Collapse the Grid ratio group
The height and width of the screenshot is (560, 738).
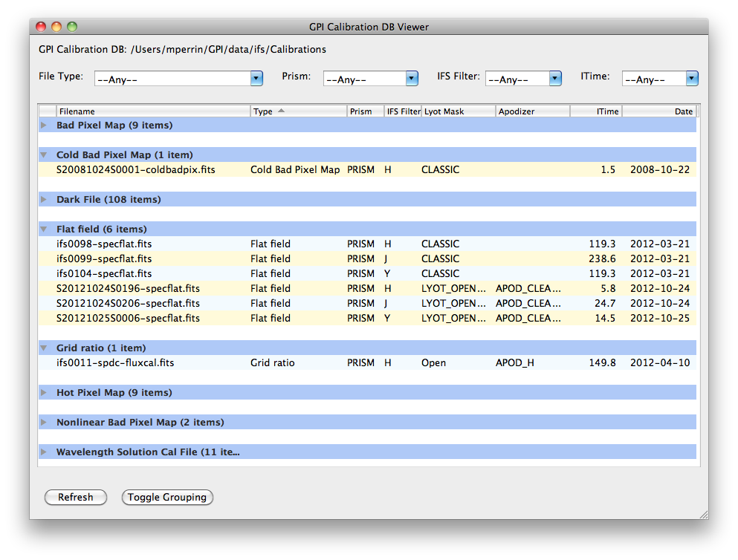tap(44, 348)
